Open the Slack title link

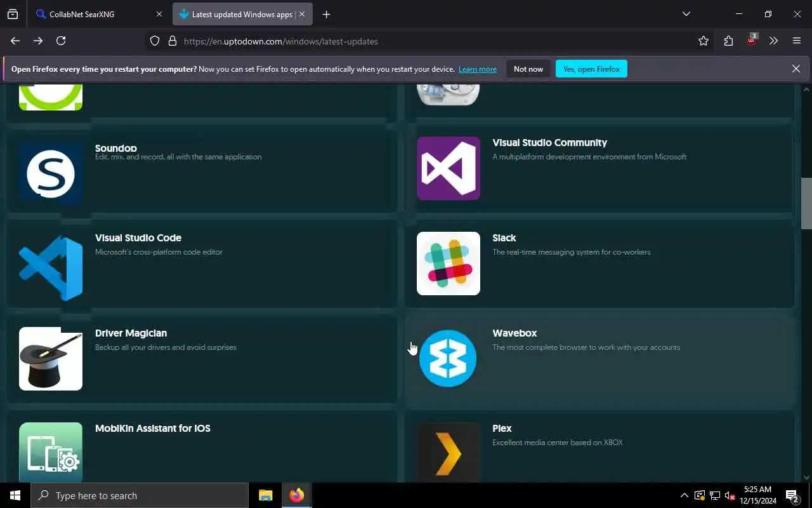504,237
